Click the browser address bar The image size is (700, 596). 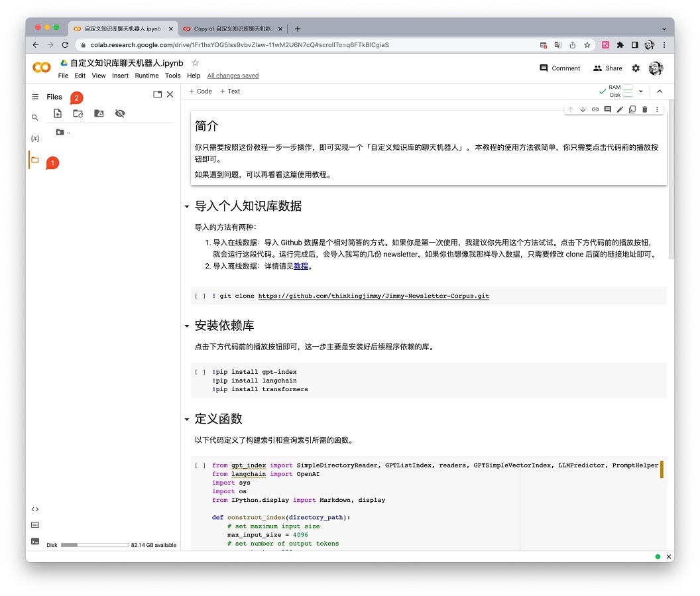click(x=305, y=45)
